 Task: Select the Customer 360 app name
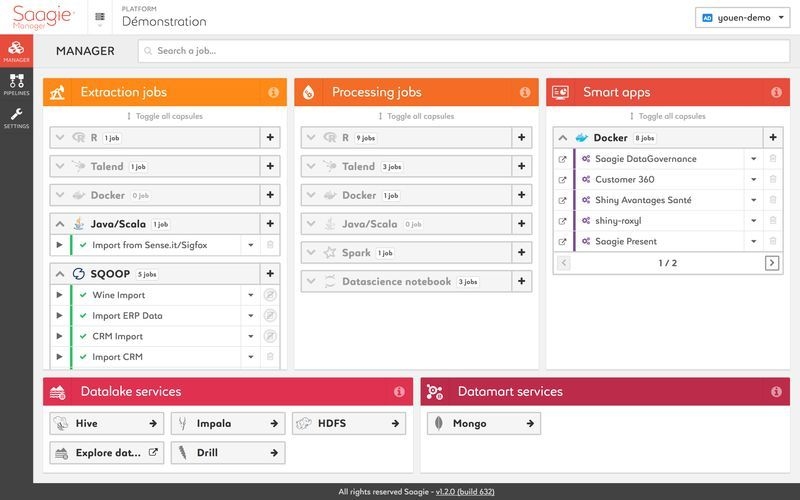624,180
